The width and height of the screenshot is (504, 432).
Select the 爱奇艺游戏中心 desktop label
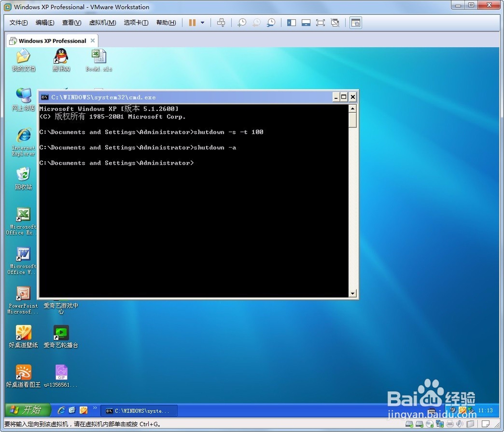(61, 308)
